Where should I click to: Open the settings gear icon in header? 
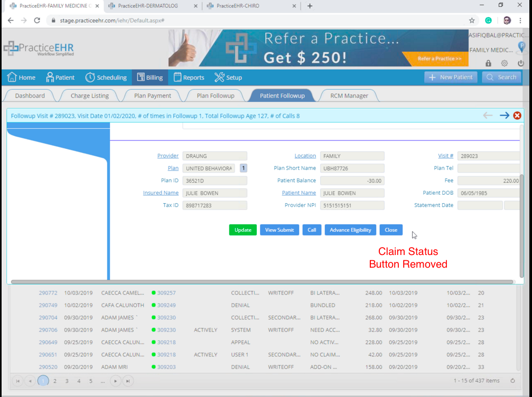click(505, 63)
